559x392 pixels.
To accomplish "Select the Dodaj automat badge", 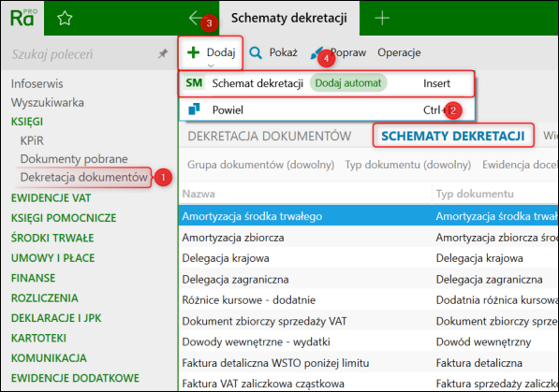I will [x=348, y=83].
